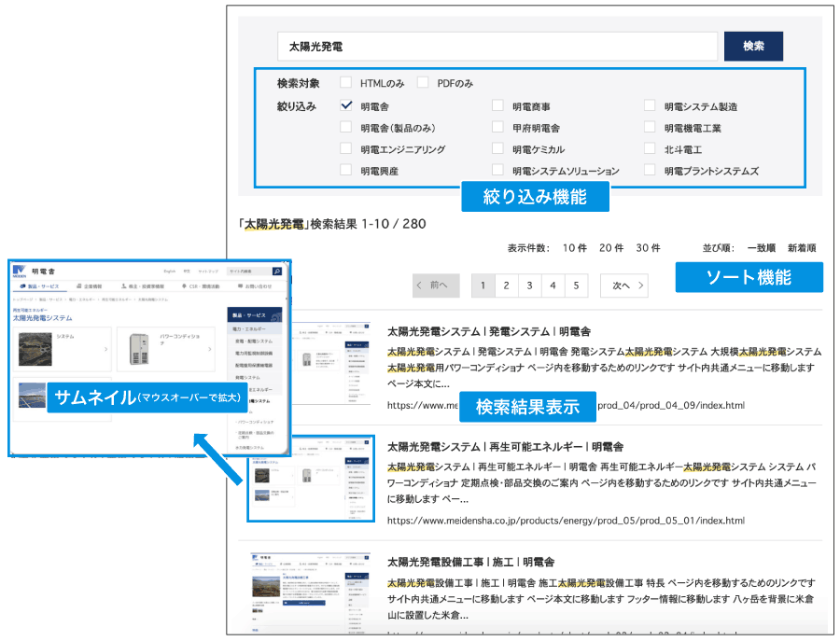Go to results page 1
This screenshot has height=641, width=840.
coord(483,286)
